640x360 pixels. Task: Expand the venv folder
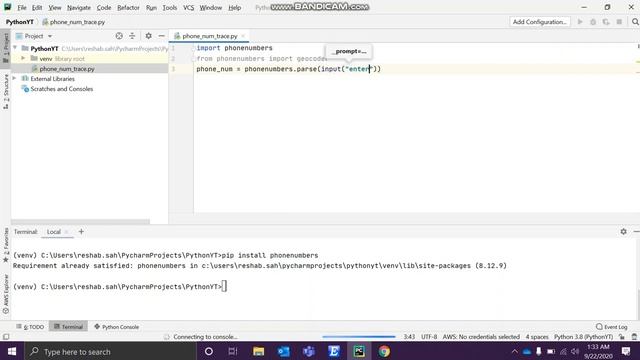click(23, 58)
